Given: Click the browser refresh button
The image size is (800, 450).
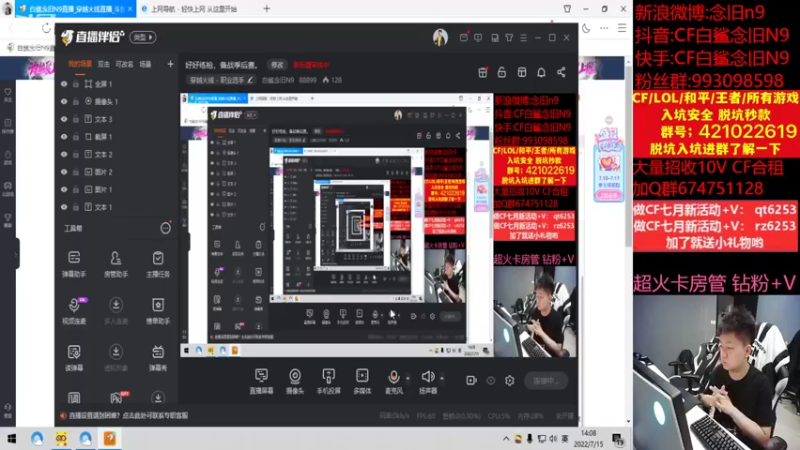Looking at the screenshot, I should (x=46, y=29).
